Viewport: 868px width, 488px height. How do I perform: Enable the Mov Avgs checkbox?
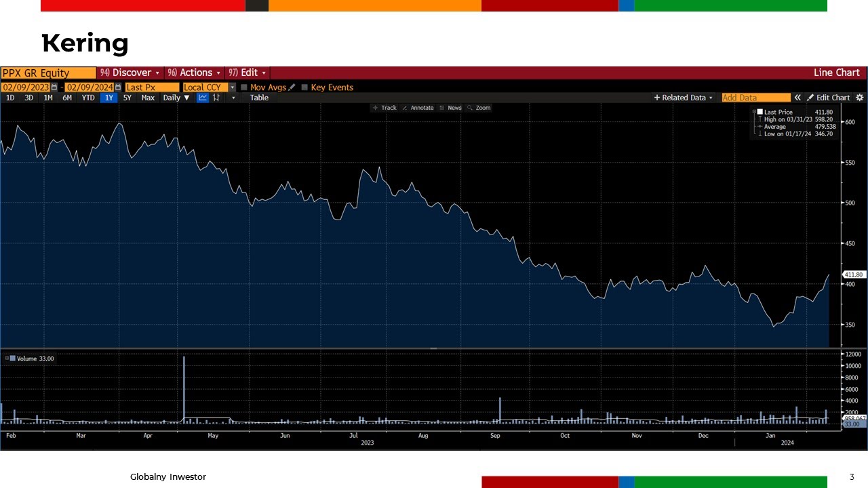(244, 87)
